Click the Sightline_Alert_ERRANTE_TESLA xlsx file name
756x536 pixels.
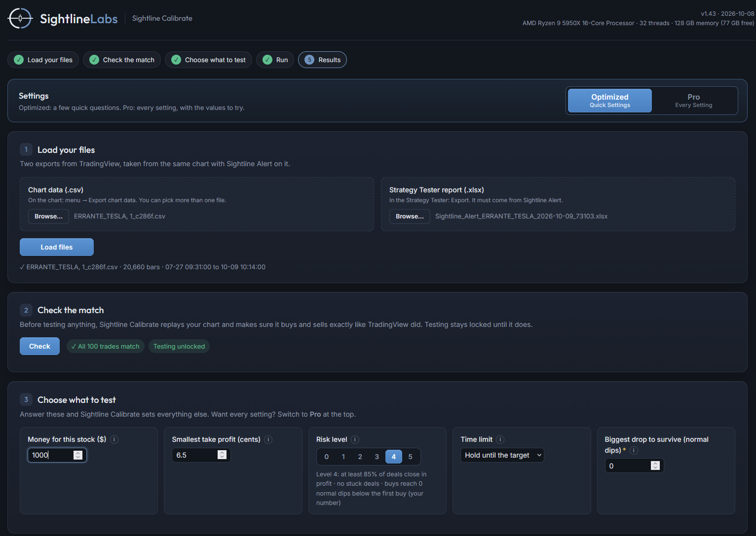coord(521,216)
